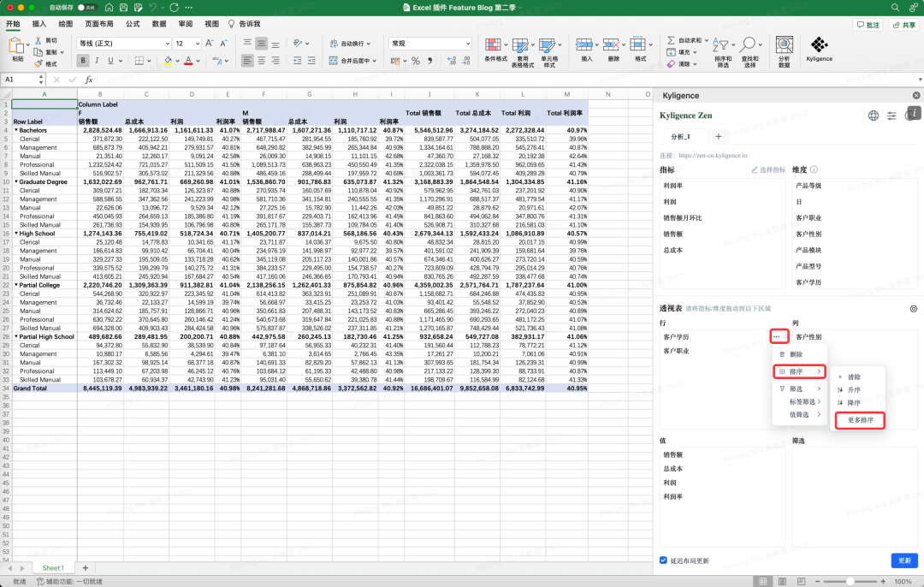The width and height of the screenshot is (924, 587).
Task: Click the three-dot menu beside 客户学历
Action: point(776,337)
